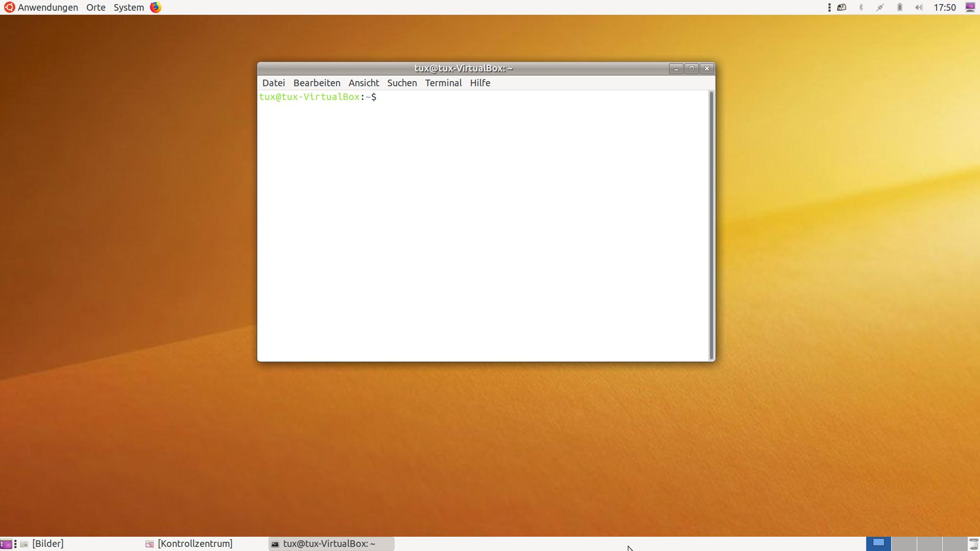Launch Firefox from the top panel

tap(156, 7)
